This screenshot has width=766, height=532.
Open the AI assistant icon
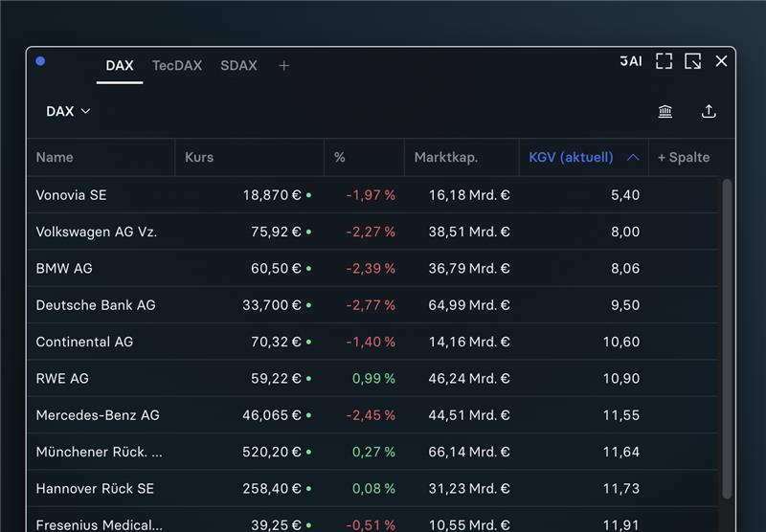pos(631,61)
